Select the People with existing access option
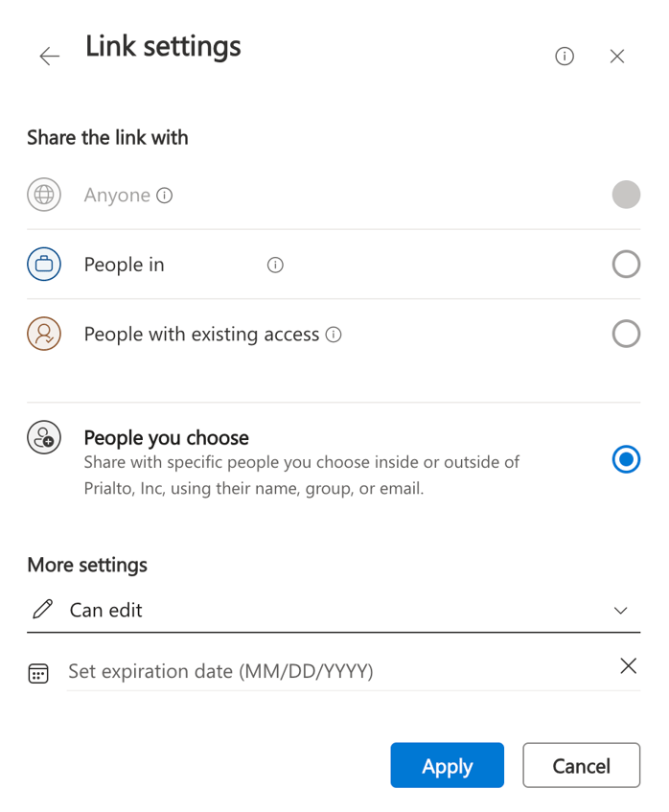 (626, 334)
